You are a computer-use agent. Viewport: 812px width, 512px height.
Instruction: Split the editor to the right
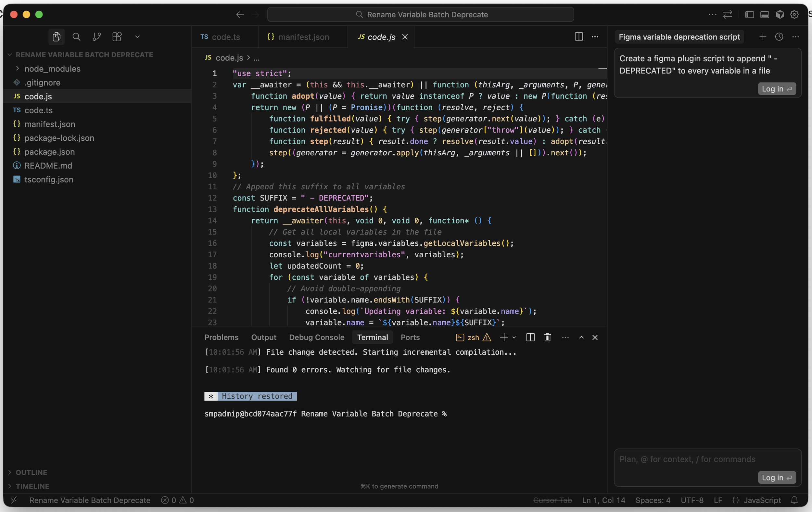point(579,37)
